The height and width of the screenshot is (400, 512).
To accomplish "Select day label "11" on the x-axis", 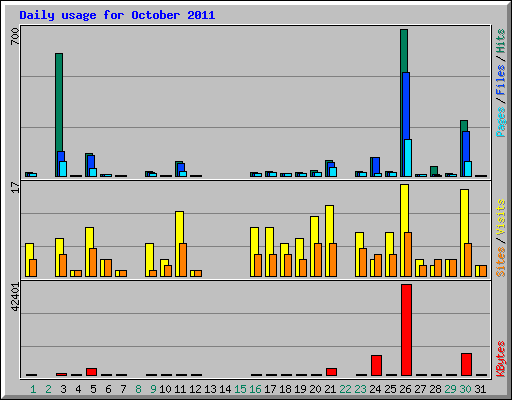I will click(x=180, y=389).
